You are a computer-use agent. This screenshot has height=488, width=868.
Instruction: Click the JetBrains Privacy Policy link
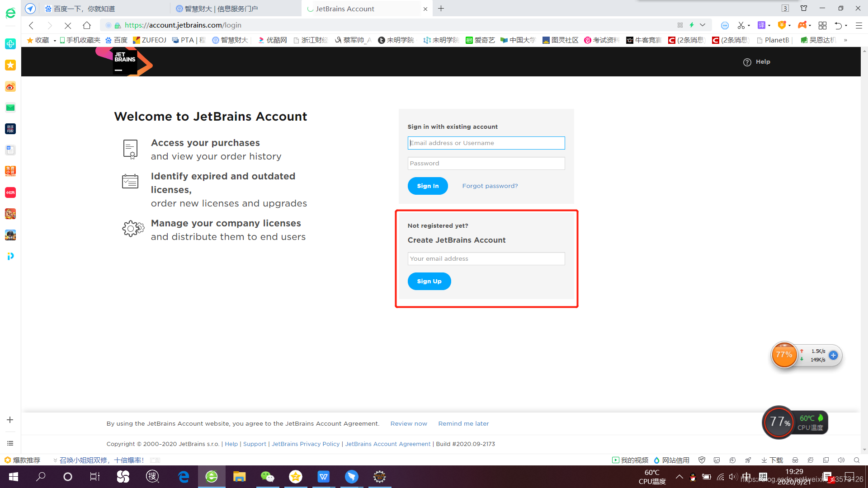(x=306, y=443)
